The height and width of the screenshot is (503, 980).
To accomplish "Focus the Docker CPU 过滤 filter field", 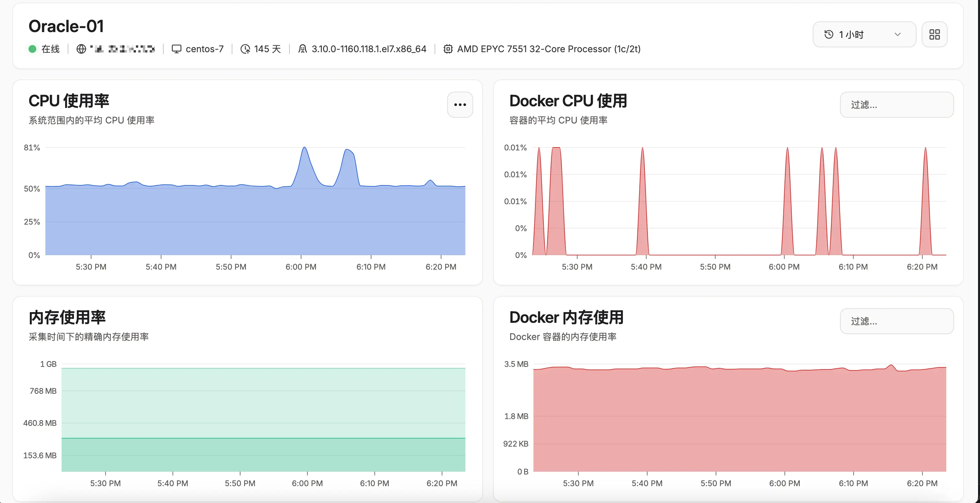I will point(896,105).
